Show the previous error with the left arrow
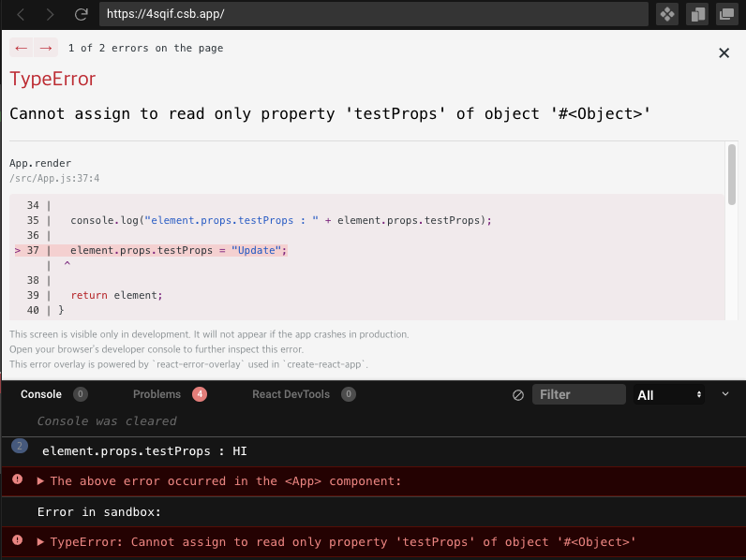Viewport: 746px width, 560px height. pos(22,48)
